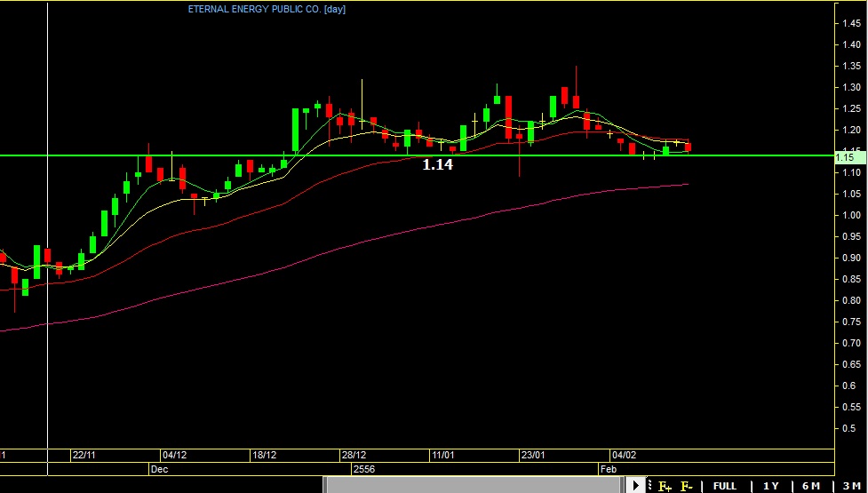Viewport: 868px width, 493px height.
Task: Click the 04/12 date label
Action: (174, 456)
